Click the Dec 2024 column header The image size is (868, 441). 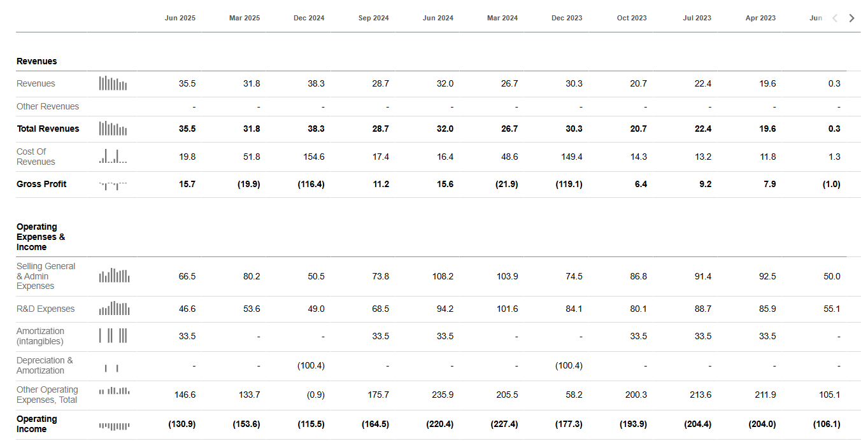click(309, 18)
